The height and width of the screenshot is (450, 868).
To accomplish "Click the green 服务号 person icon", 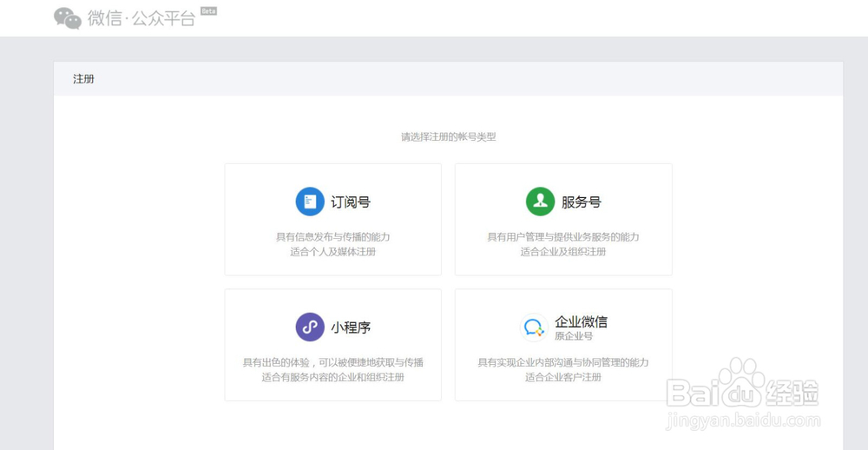I will tap(540, 202).
